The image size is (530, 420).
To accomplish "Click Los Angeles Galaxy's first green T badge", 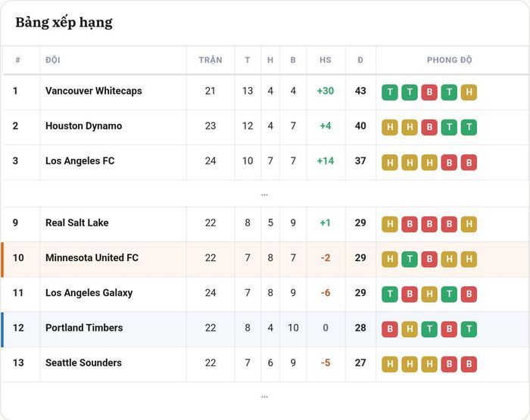I will tap(390, 294).
